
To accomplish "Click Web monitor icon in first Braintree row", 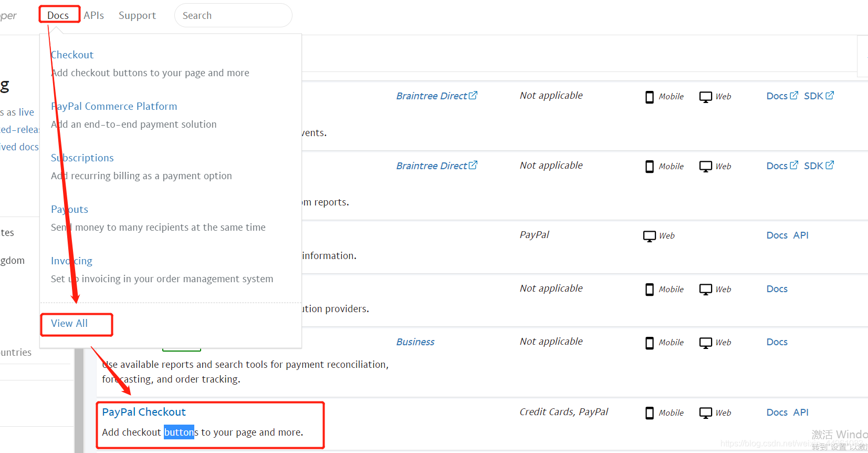I will point(706,97).
